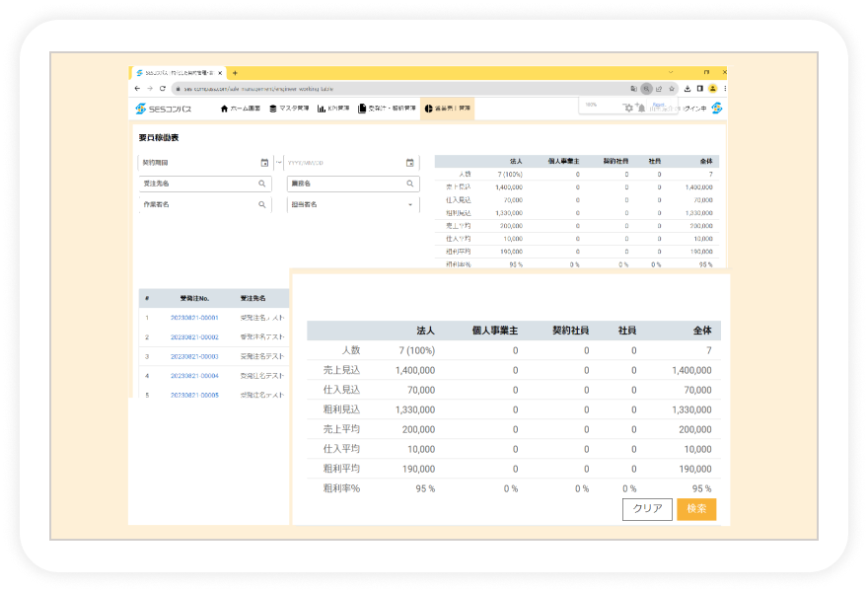Open the マスタ管理 menu
The height and width of the screenshot is (592, 868).
pyautogui.click(x=289, y=109)
